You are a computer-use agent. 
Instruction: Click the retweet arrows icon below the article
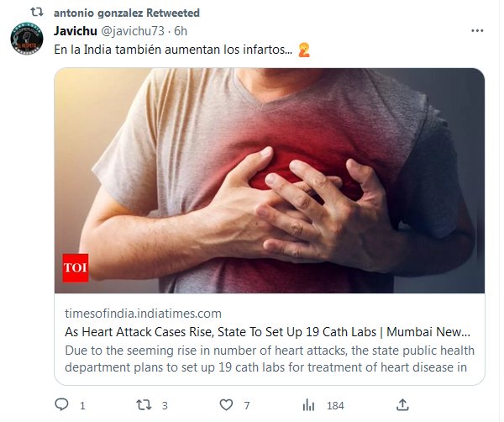(143, 405)
